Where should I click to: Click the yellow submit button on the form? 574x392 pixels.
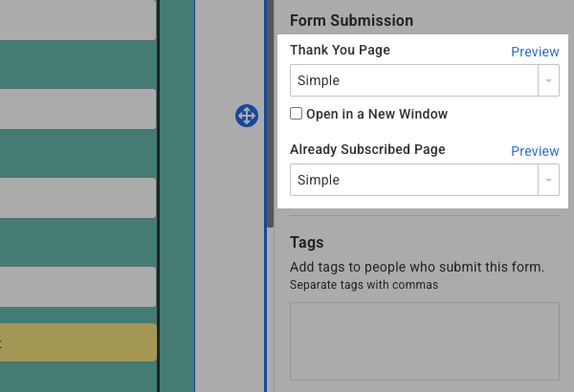click(x=77, y=342)
